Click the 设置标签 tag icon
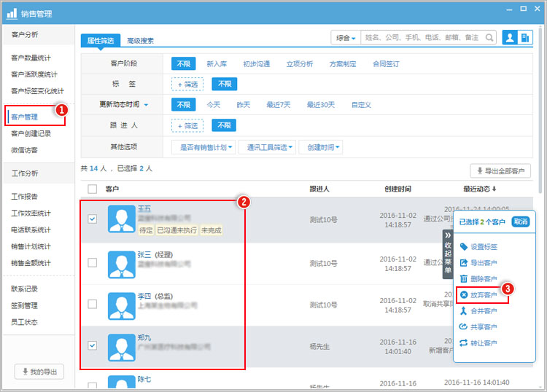 click(x=464, y=247)
